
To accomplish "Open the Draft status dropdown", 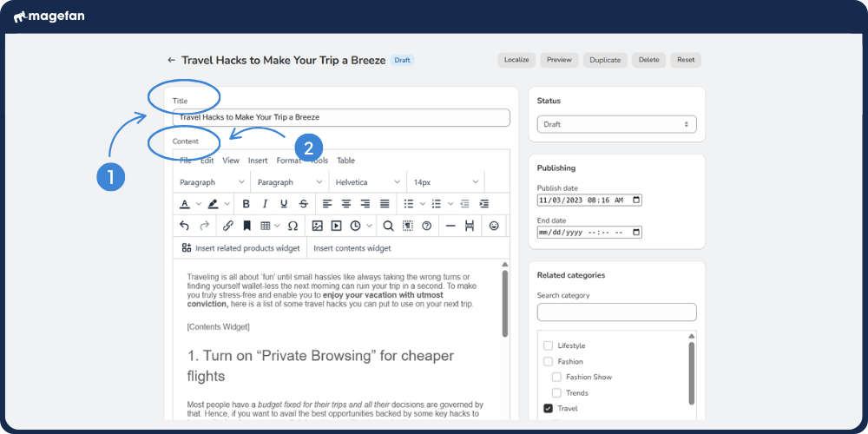I will coord(616,124).
